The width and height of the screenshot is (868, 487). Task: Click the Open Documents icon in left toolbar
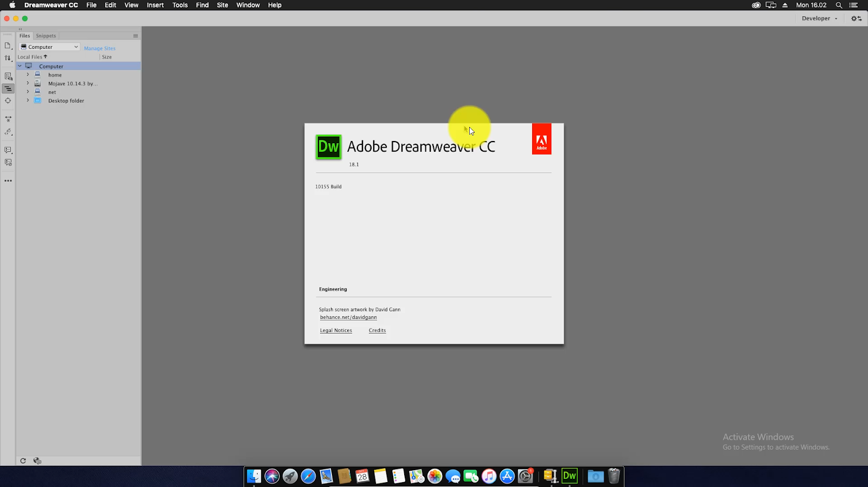8,46
